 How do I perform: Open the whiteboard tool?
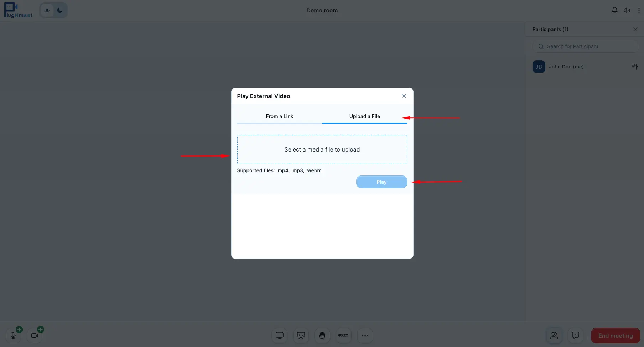coord(301,336)
